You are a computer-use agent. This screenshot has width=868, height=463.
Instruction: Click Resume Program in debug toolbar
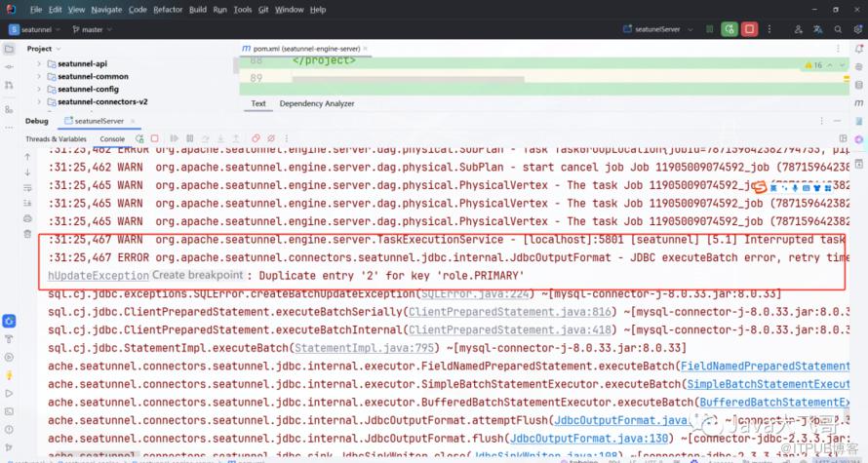click(x=175, y=138)
